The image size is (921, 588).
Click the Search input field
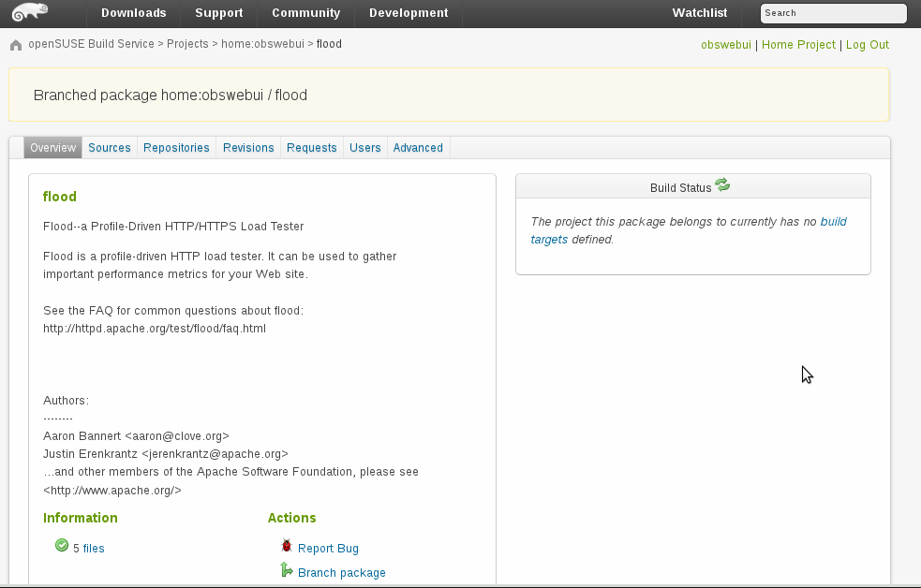tap(833, 13)
